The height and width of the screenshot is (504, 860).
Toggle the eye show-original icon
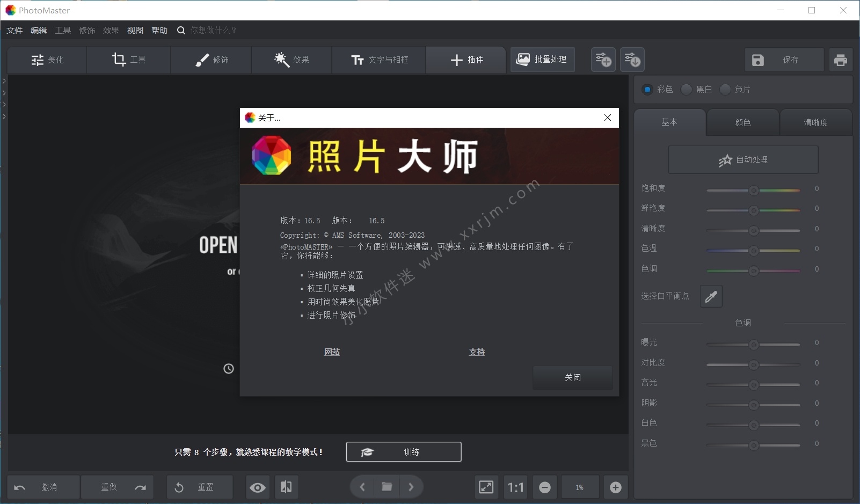(258, 487)
